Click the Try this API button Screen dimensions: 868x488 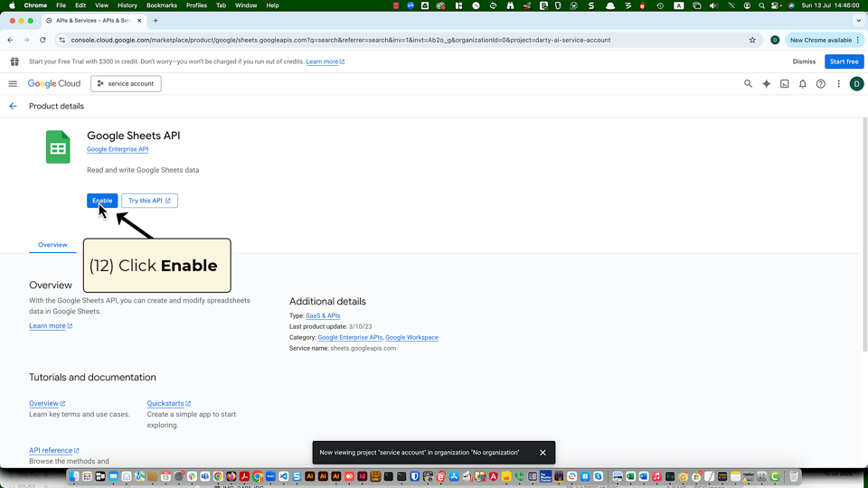149,201
